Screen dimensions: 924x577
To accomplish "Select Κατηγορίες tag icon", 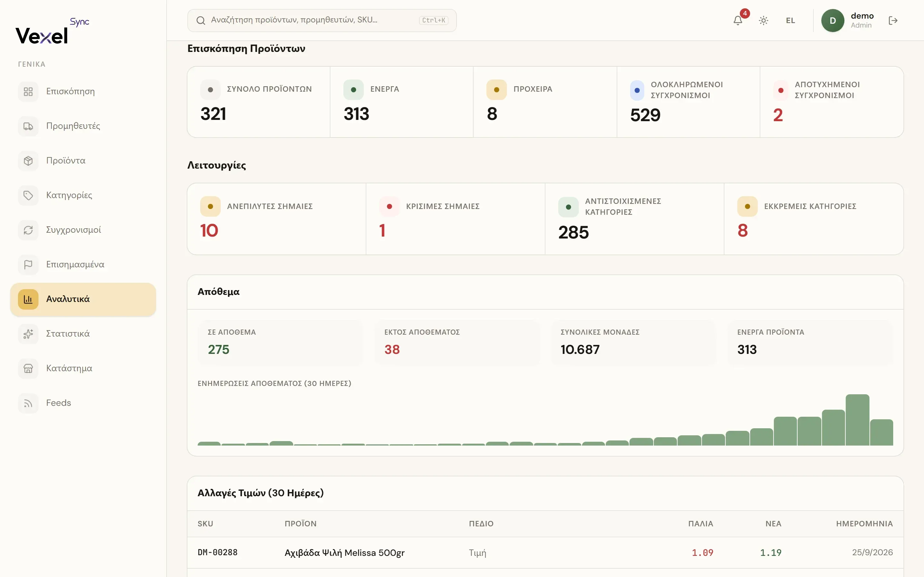I will point(28,196).
